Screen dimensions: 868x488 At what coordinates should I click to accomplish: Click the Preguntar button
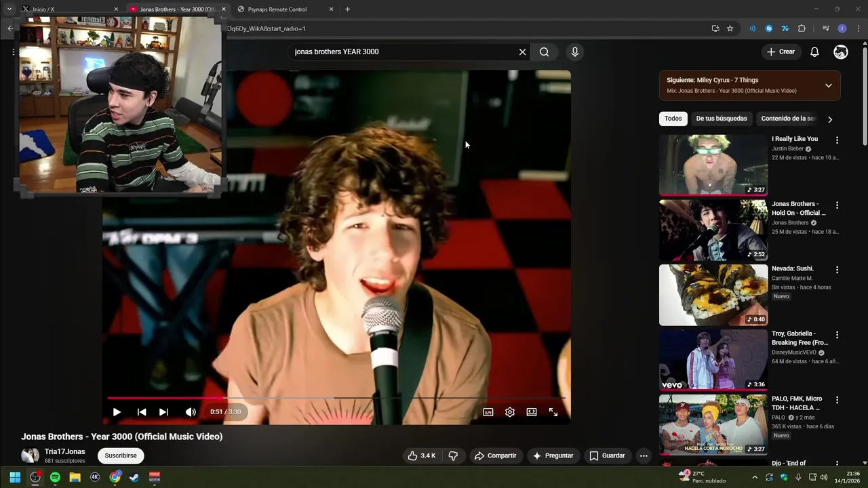pyautogui.click(x=553, y=455)
